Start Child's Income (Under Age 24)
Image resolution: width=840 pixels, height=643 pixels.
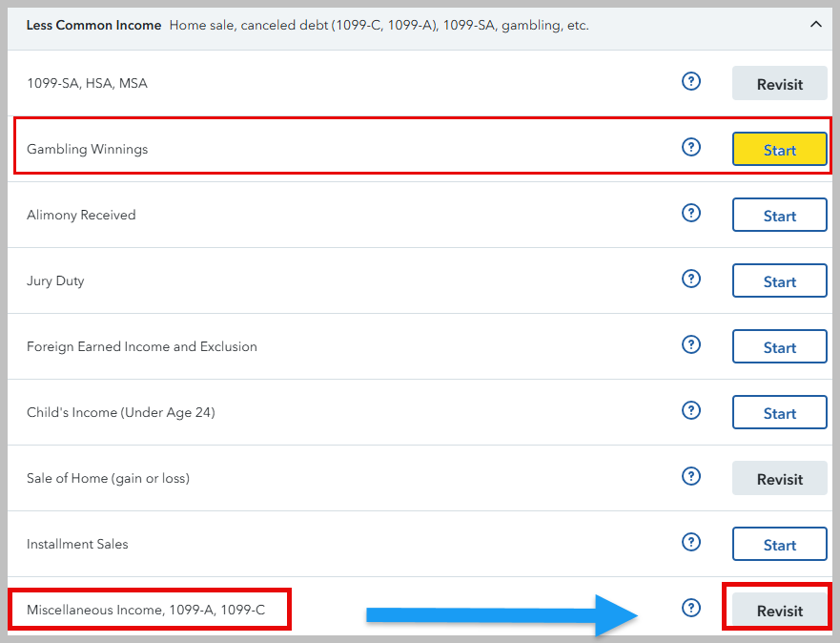pos(779,413)
